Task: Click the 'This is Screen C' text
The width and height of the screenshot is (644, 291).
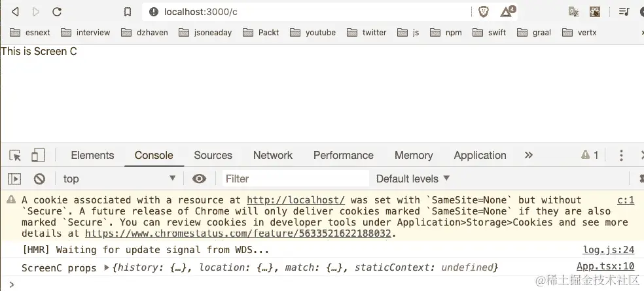Action: coord(39,51)
